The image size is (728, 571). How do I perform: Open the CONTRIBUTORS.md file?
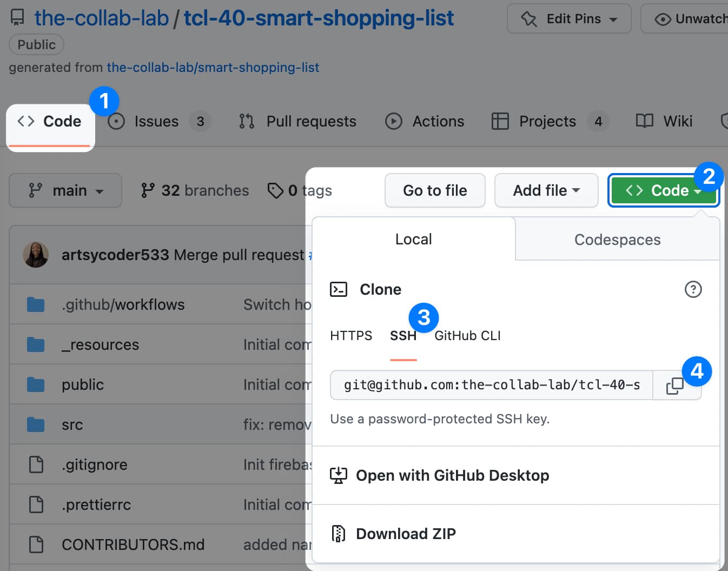(x=133, y=545)
